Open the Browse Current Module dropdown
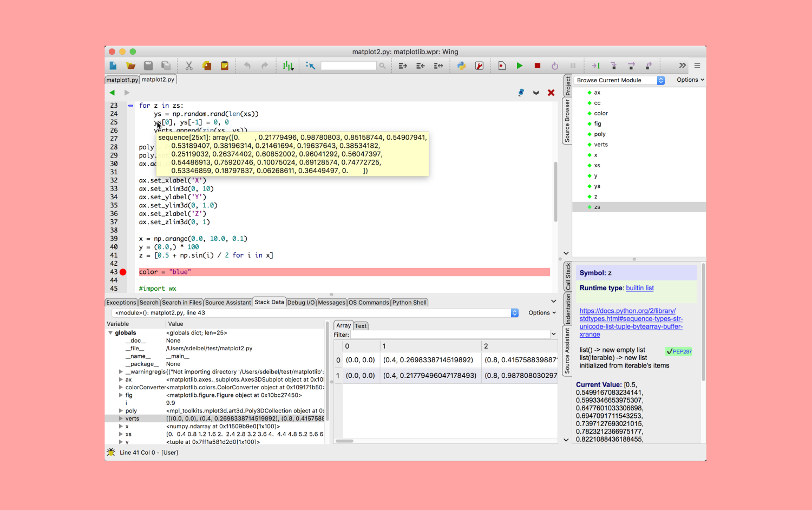The height and width of the screenshot is (510, 812). pyautogui.click(x=619, y=80)
